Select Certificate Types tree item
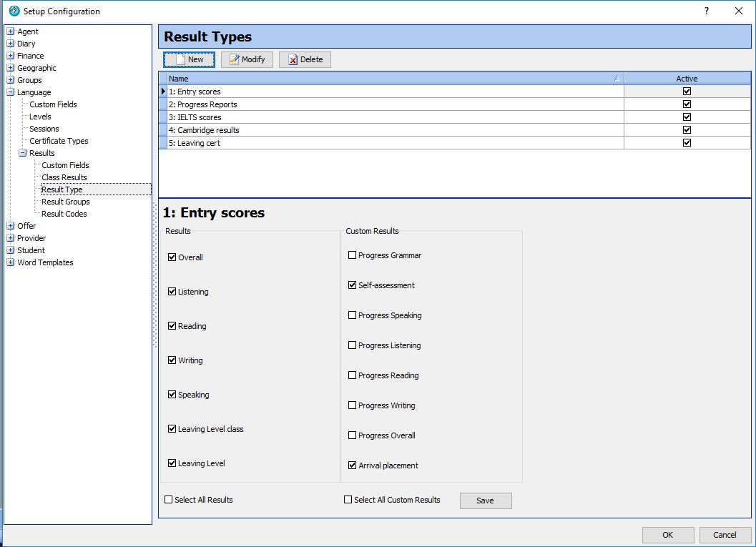756x547 pixels. coord(59,141)
